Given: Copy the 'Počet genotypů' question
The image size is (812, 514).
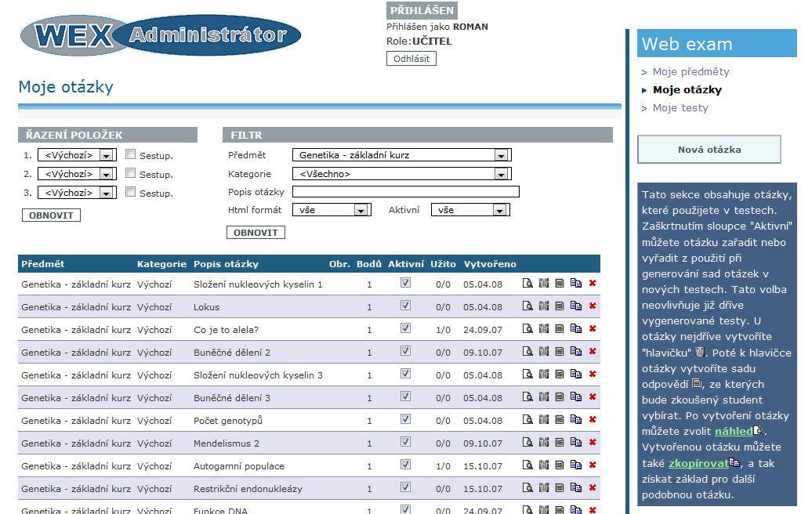Looking at the screenshot, I should tap(576, 420).
